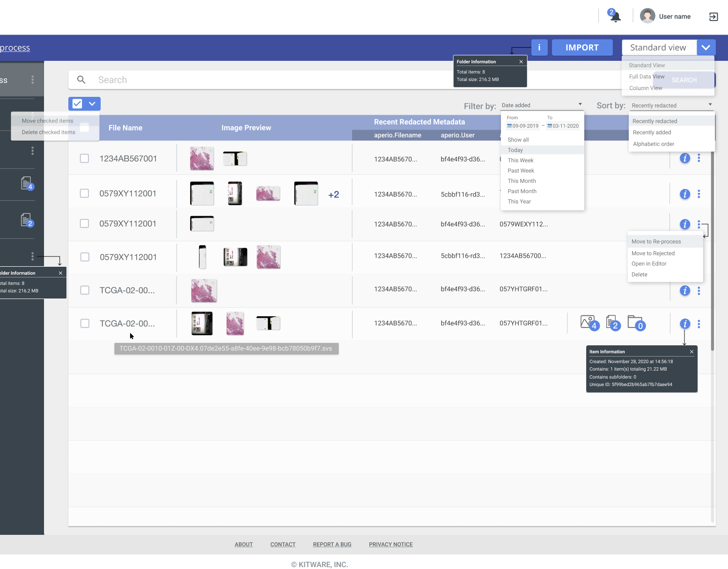The height and width of the screenshot is (569, 728).
Task: Open tissue thumbnail for 1234AB567001
Action: click(202, 158)
